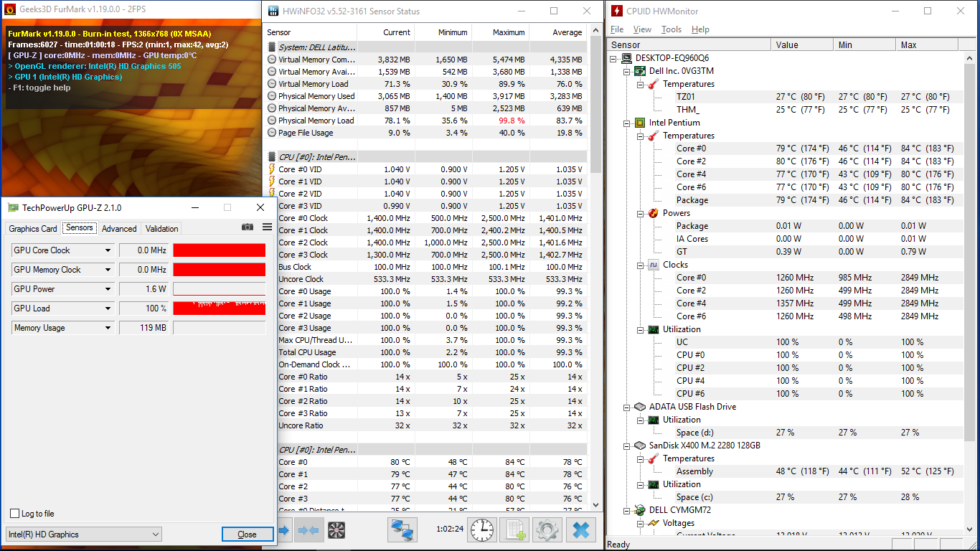
Task: Click the Maximum column header in HWiNFO
Action: (500, 32)
